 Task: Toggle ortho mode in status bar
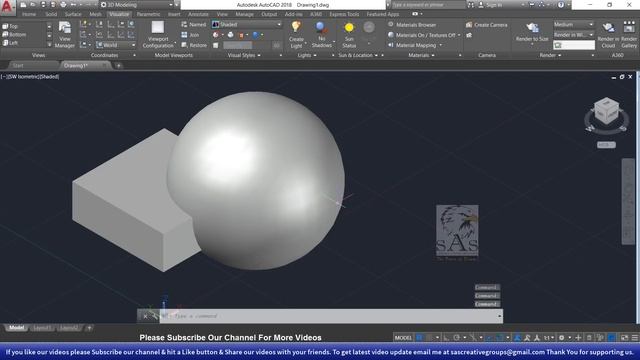446,338
